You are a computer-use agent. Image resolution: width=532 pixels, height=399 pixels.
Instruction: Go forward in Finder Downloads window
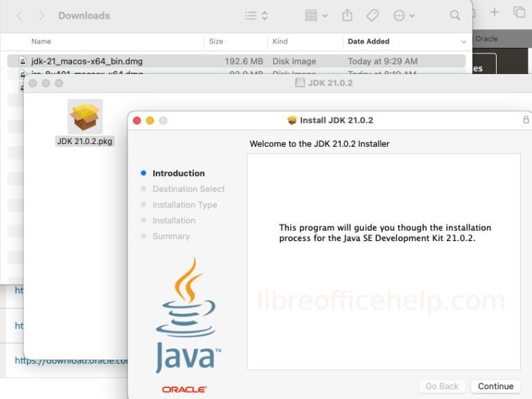pyautogui.click(x=42, y=16)
